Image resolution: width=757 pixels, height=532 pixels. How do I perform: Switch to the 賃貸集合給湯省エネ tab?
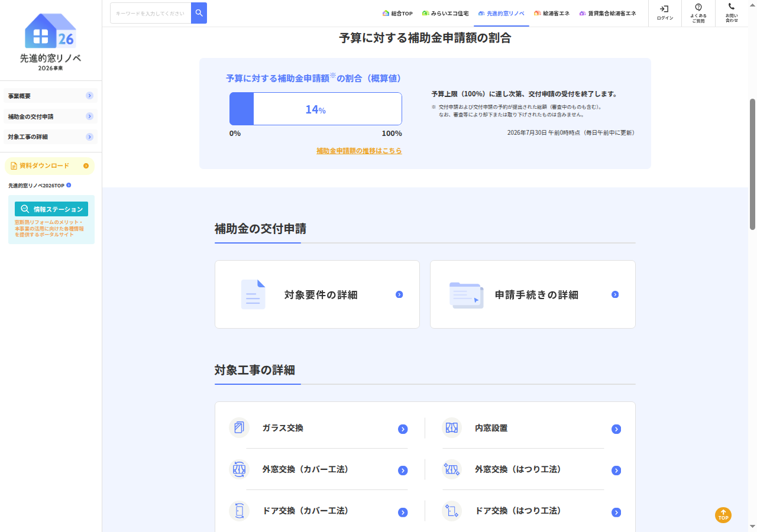pyautogui.click(x=608, y=13)
